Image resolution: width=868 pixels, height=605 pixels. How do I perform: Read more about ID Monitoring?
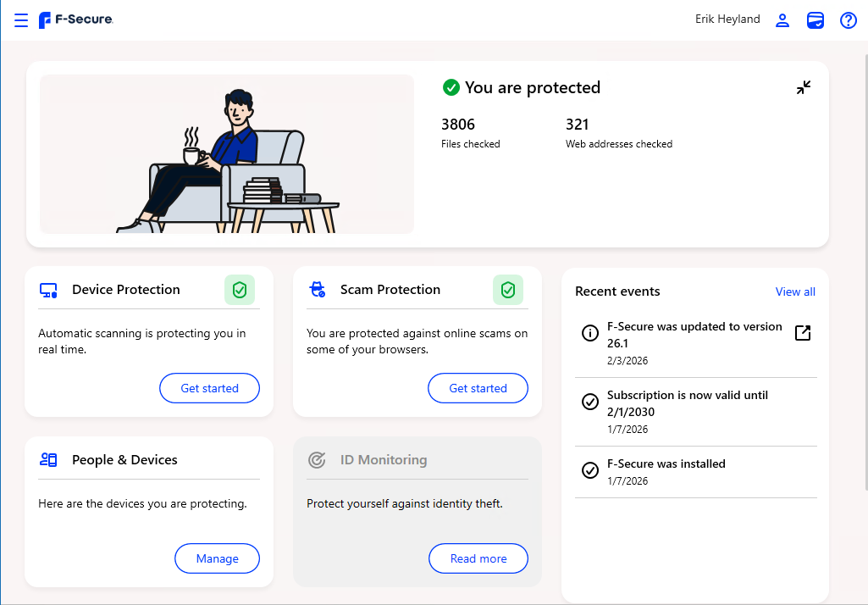478,558
